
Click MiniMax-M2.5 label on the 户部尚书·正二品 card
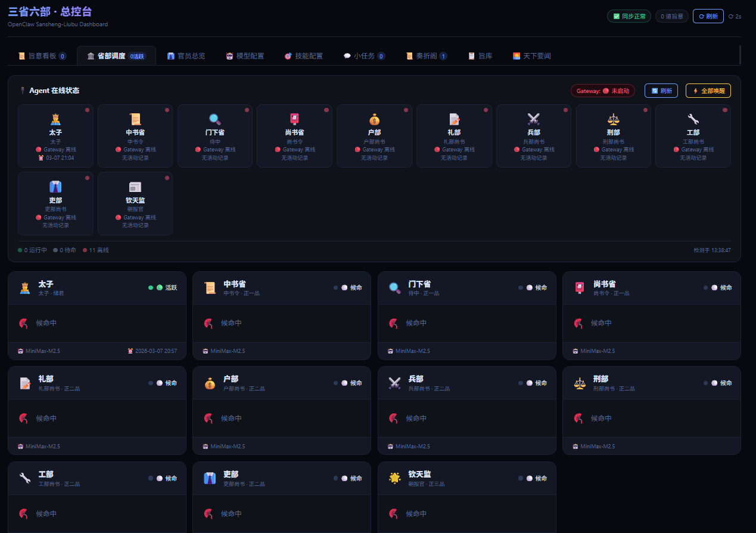pos(228,447)
